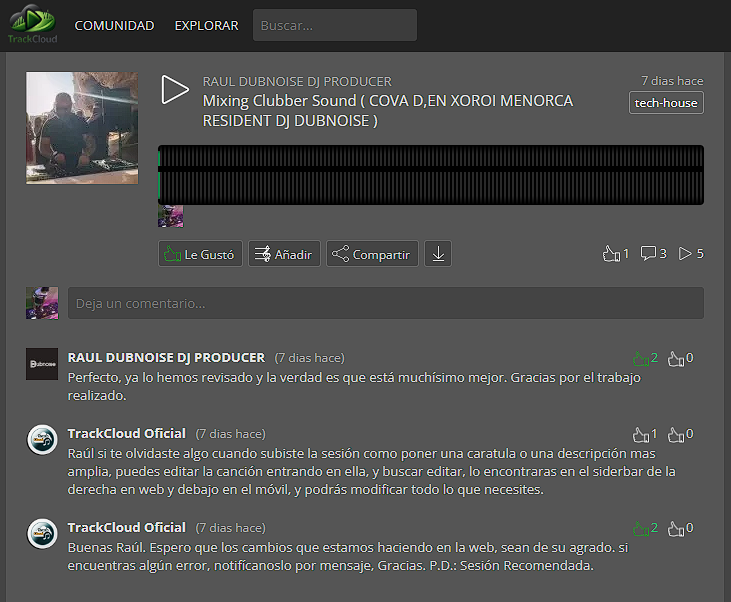This screenshot has height=602, width=731.
Task: Open your avatar beside comment box
Action: [x=42, y=303]
